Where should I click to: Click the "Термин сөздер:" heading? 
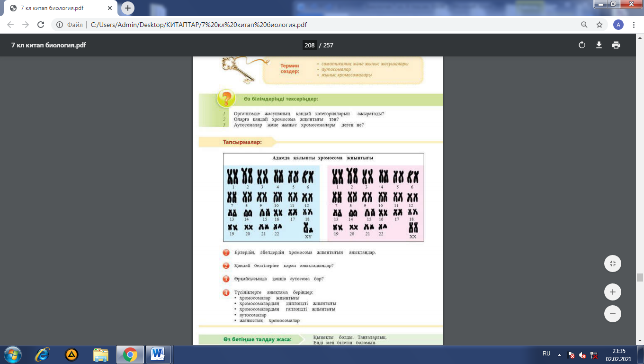point(290,69)
